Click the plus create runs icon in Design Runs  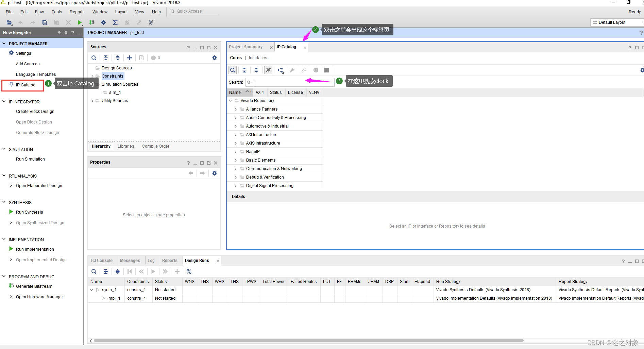(177, 271)
